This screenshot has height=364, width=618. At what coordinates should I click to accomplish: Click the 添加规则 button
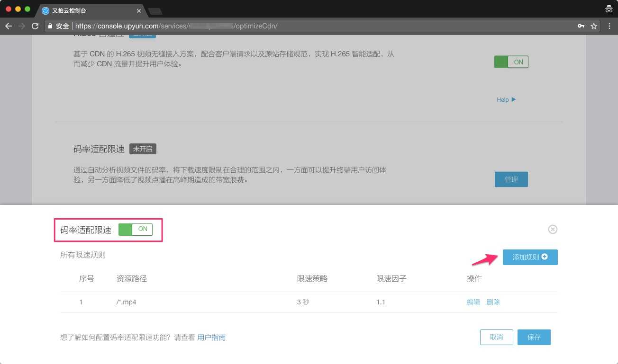click(x=530, y=257)
